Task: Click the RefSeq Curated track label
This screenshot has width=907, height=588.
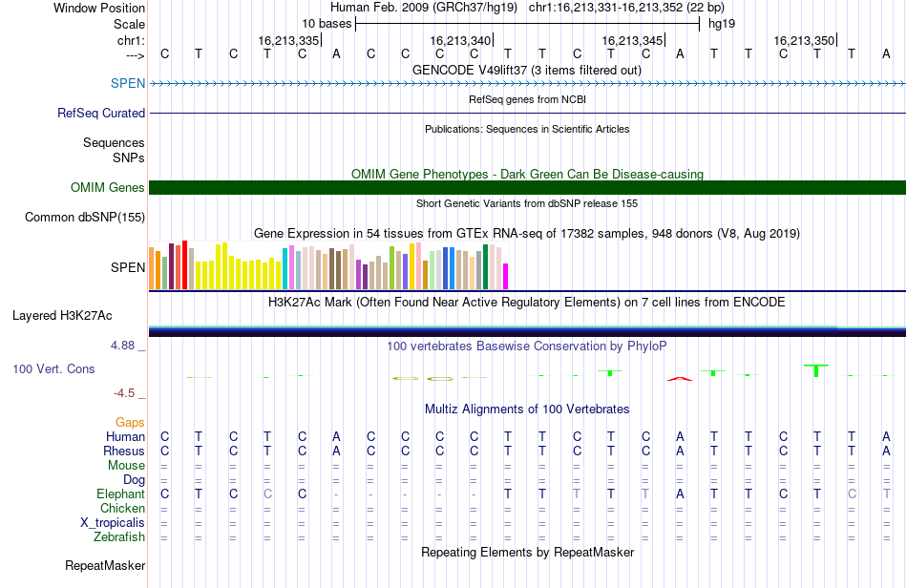Action: pyautogui.click(x=101, y=113)
